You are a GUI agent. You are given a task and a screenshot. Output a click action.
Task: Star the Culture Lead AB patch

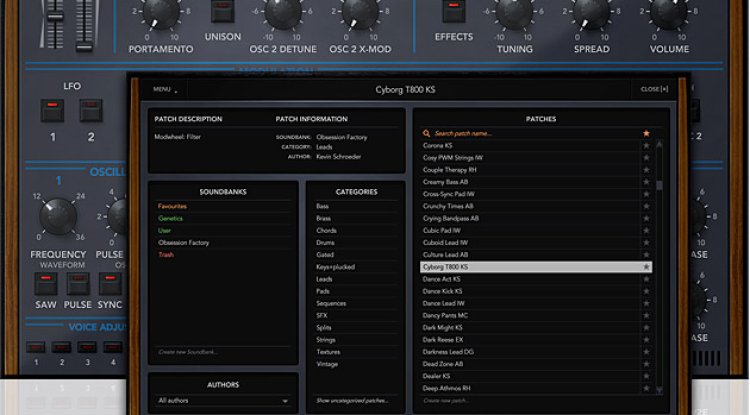646,255
